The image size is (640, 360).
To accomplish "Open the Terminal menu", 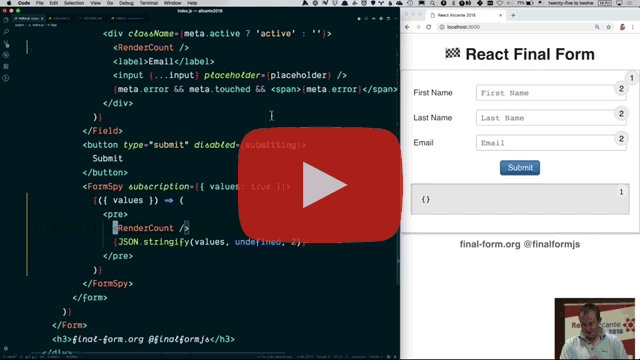I will coord(149,3).
